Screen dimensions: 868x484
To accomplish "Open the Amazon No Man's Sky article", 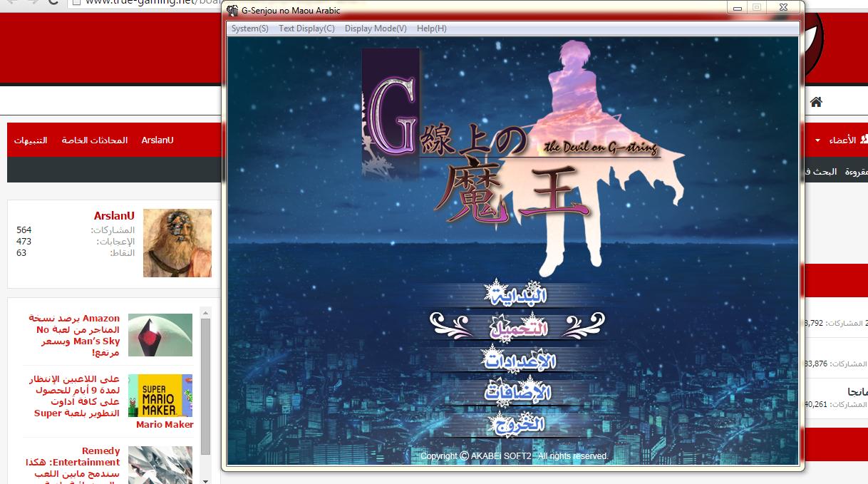I will click(75, 335).
